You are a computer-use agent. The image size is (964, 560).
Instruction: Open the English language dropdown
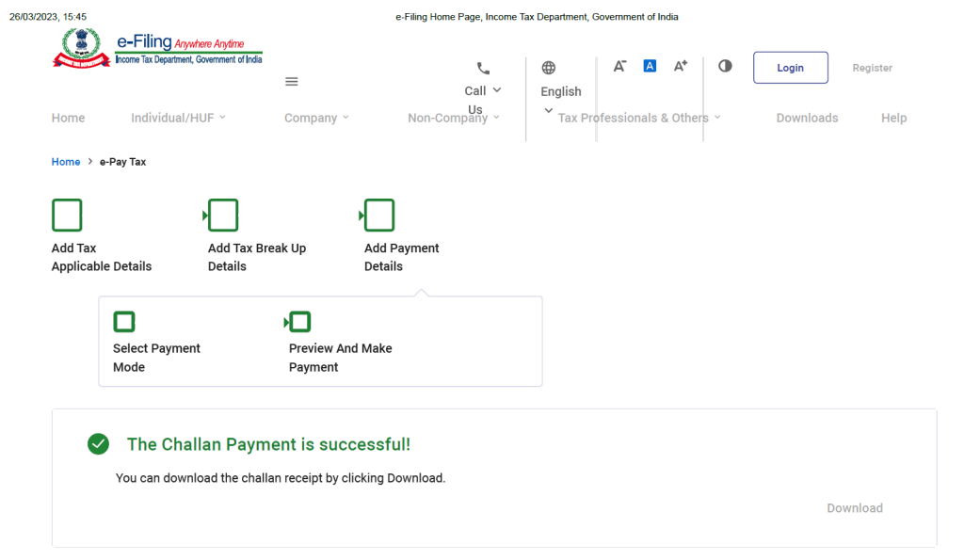point(549,111)
